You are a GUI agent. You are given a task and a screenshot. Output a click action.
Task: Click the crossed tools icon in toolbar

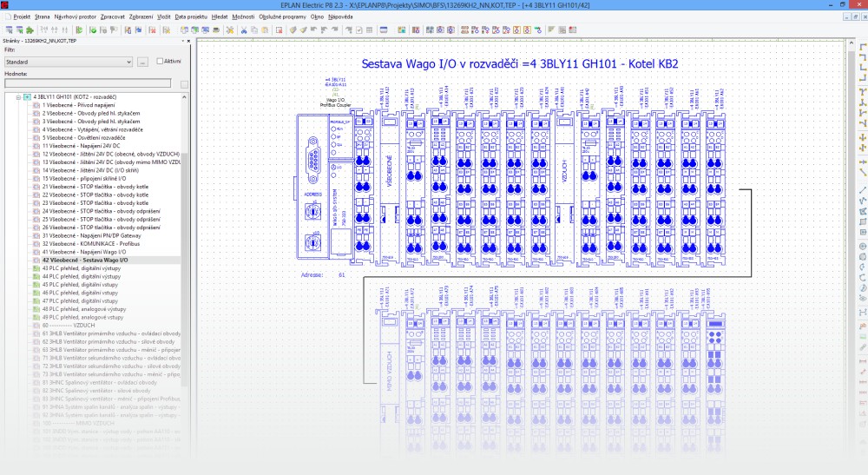230,30
